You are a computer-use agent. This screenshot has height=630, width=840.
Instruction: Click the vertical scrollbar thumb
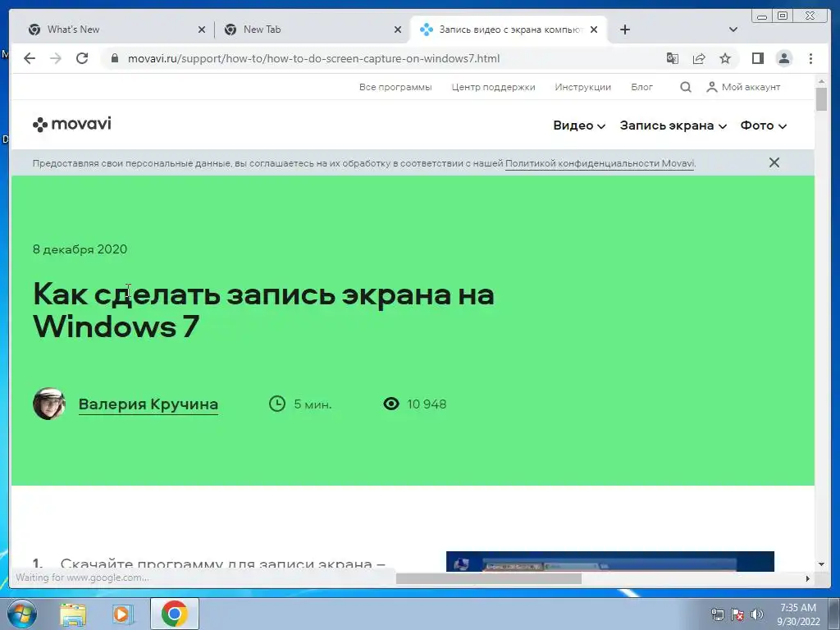821,99
